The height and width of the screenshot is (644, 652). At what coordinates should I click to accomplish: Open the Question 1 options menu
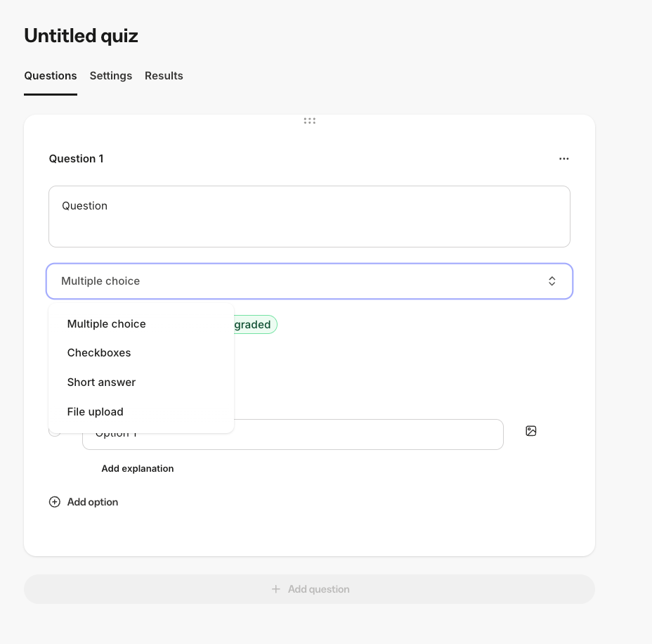tap(564, 159)
